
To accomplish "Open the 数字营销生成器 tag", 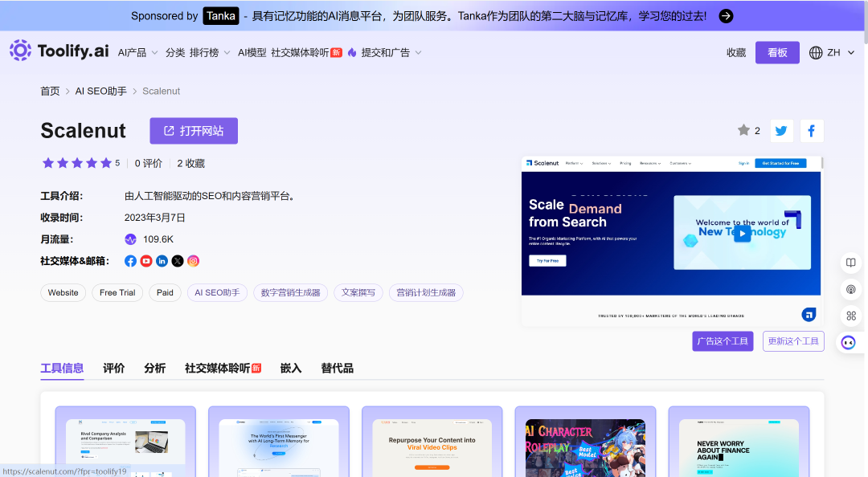I will click(291, 293).
